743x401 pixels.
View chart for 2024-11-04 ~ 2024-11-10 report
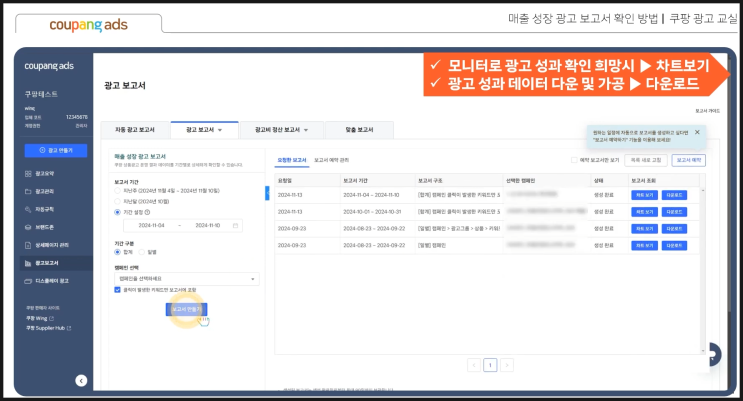coord(644,195)
